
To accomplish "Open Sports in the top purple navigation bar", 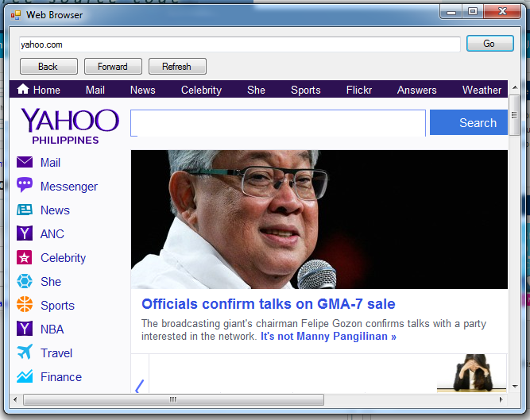I will coord(306,90).
